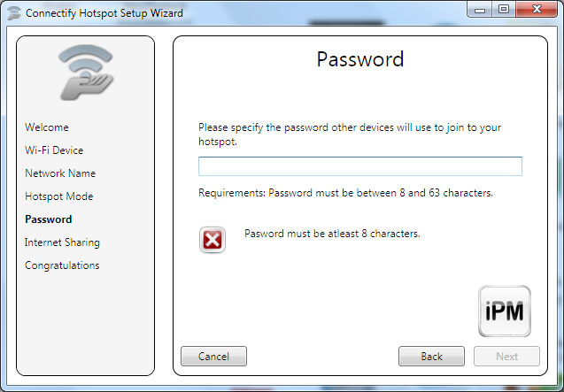Go Back to previous wizard page
This screenshot has height=392, width=564.
coord(431,357)
